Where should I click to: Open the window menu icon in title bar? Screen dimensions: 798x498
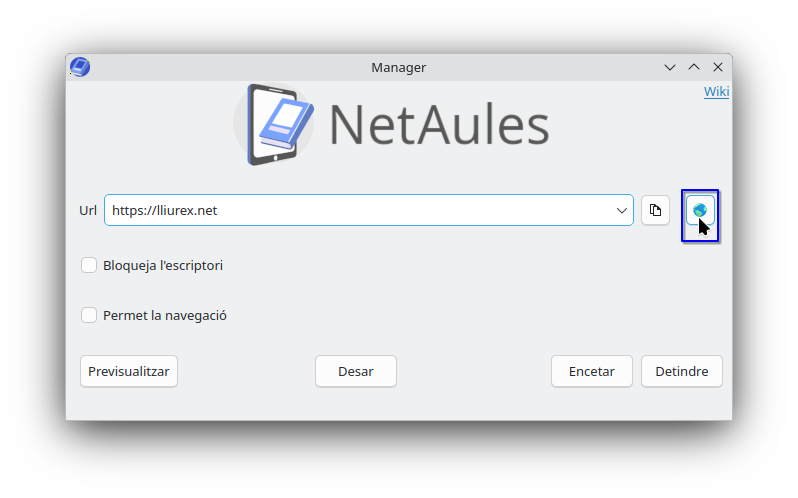tap(80, 67)
